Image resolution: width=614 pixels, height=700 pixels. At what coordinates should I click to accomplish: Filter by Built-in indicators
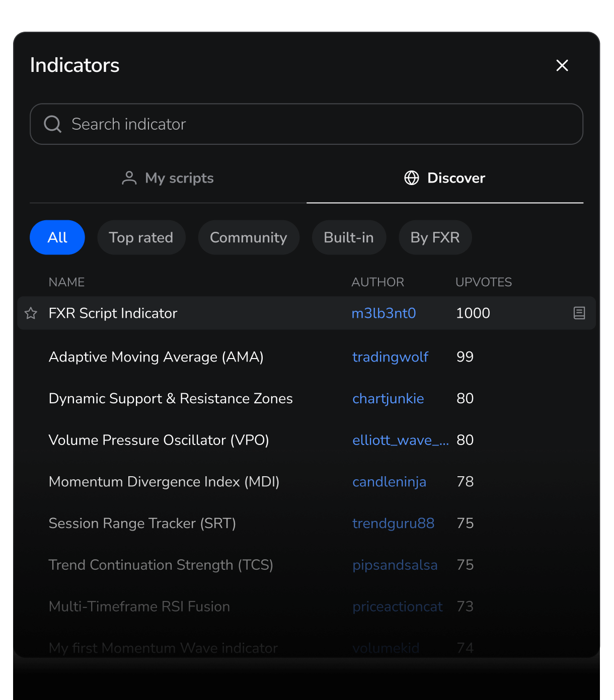click(349, 237)
